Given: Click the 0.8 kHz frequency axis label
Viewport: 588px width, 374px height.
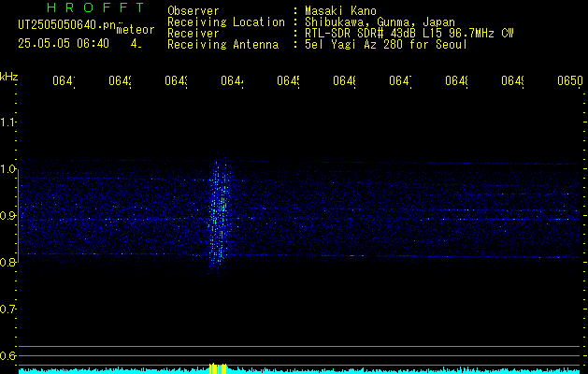Looking at the screenshot, I should tap(7, 262).
